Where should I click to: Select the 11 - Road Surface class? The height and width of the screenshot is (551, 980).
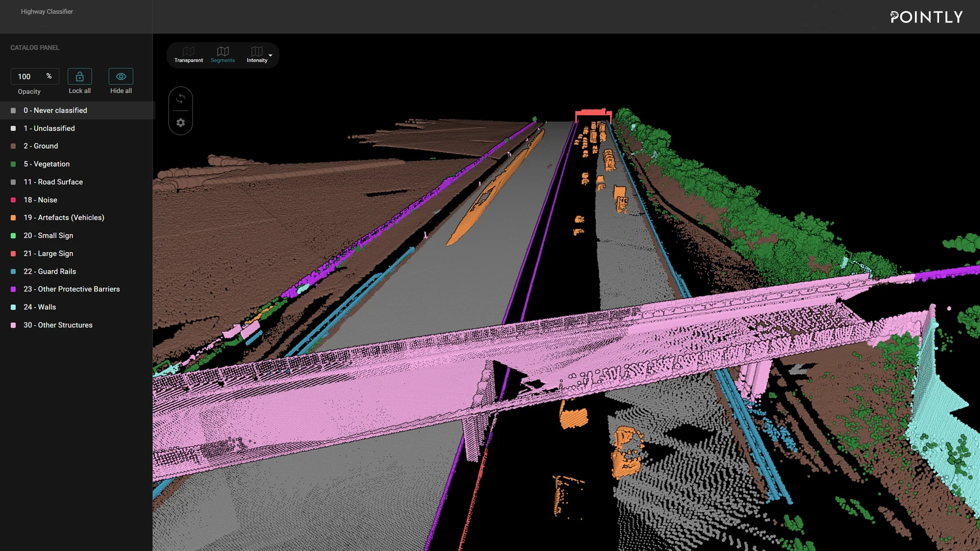(x=78, y=182)
